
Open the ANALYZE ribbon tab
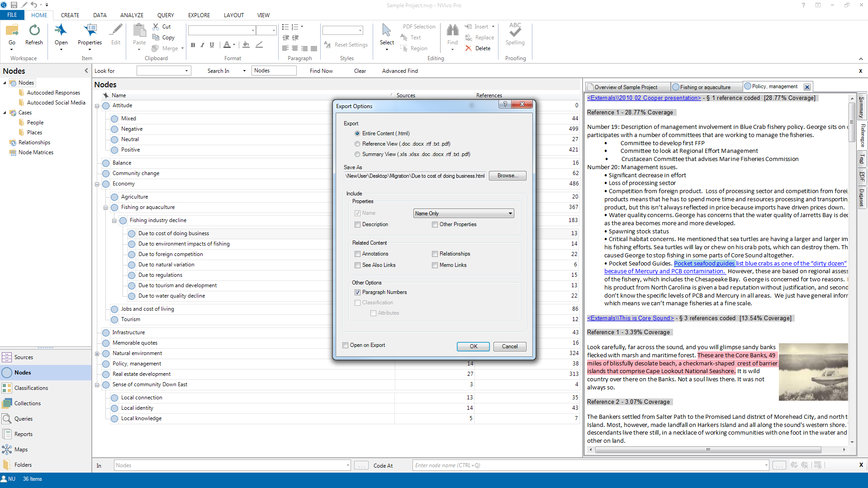tap(132, 15)
